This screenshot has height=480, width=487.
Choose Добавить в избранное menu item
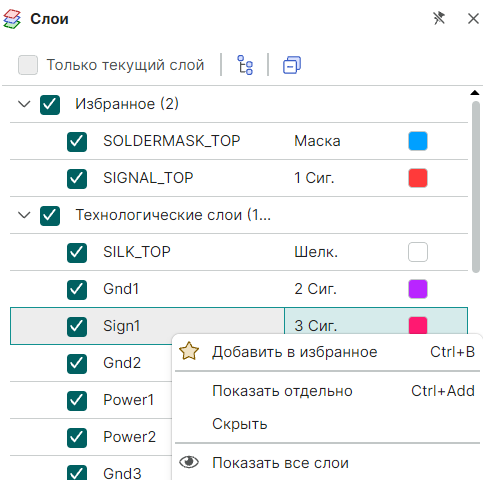[327, 352]
